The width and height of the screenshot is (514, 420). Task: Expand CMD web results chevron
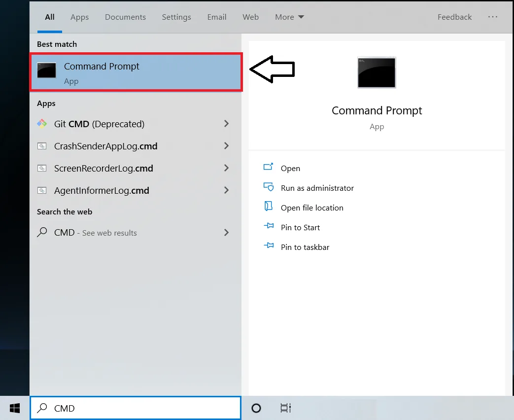pyautogui.click(x=226, y=233)
